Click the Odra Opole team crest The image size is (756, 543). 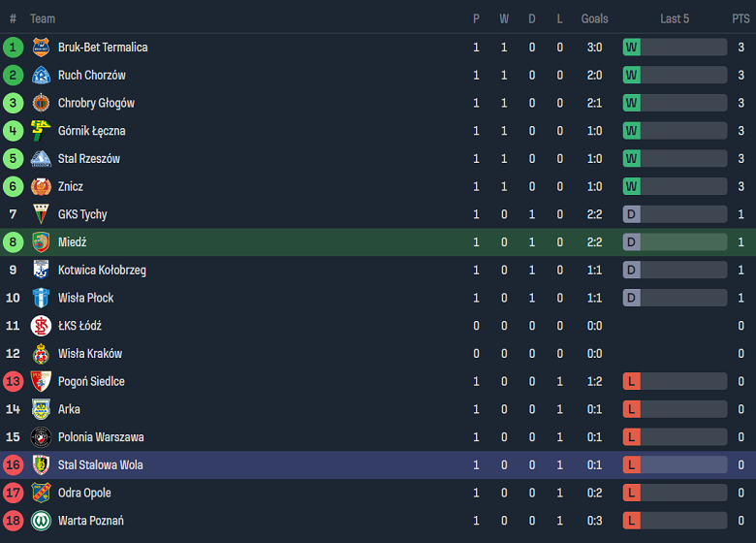point(41,493)
